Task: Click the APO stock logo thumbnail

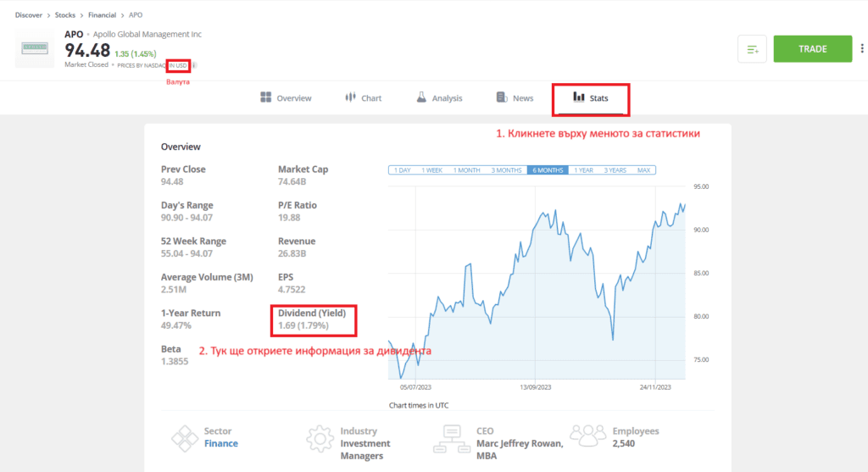Action: [36, 47]
